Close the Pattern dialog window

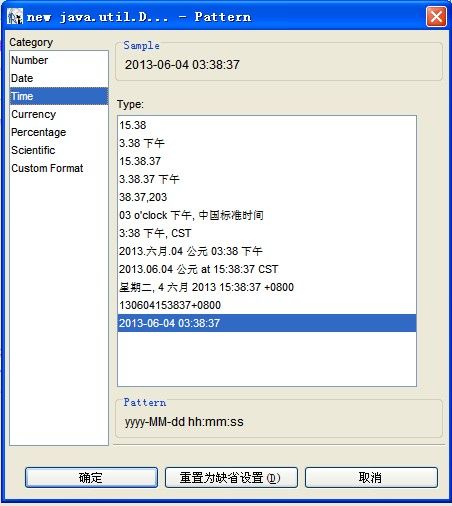436,16
